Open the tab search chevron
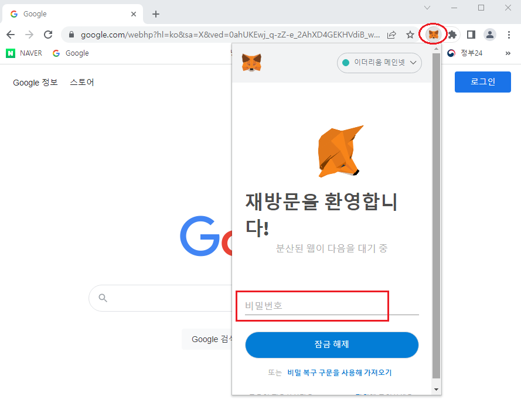Viewport: 521px width, 420px height. 427,8
